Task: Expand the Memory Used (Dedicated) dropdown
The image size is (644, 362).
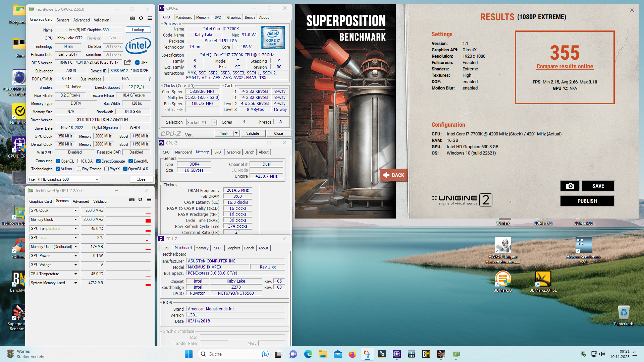Action: pos(75,247)
